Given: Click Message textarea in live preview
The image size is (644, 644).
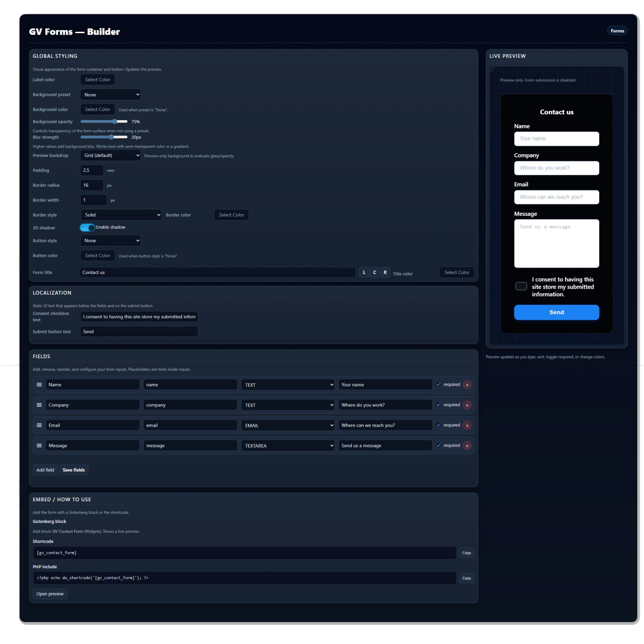Looking at the screenshot, I should click(556, 244).
